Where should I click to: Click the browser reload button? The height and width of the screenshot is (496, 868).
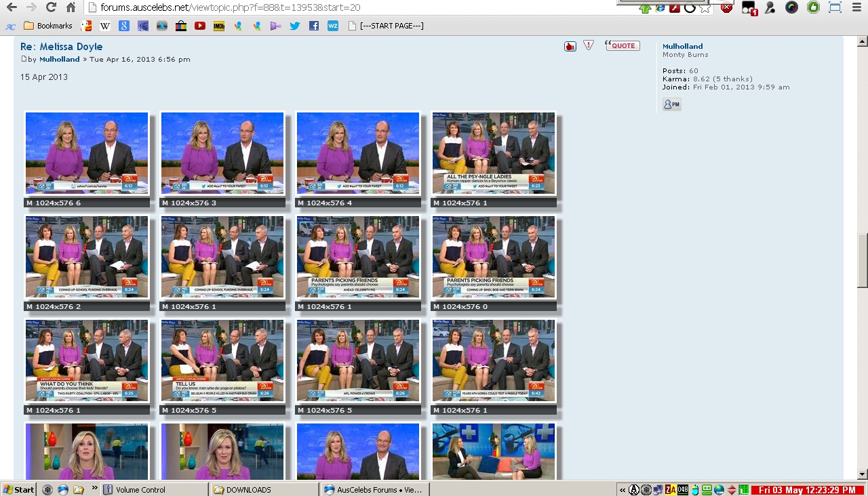point(51,7)
